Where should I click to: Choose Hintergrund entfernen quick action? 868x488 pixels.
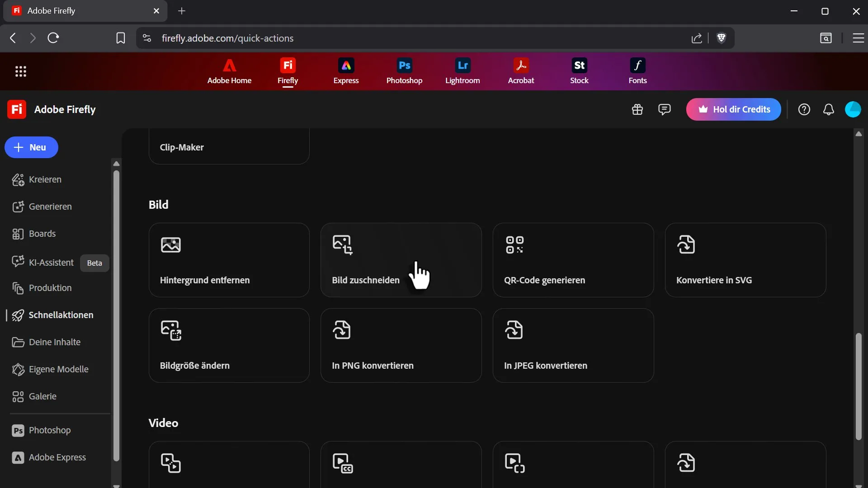229,260
